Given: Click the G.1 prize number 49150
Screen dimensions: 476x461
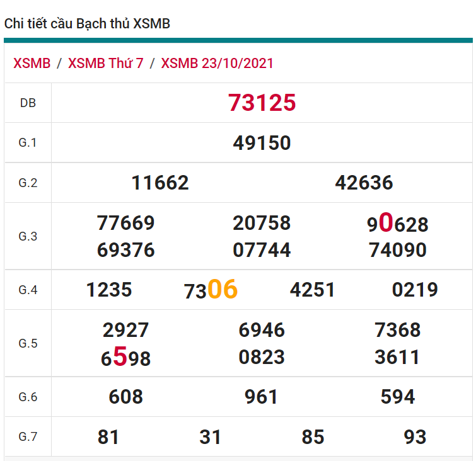Looking at the screenshot, I should [262, 143].
